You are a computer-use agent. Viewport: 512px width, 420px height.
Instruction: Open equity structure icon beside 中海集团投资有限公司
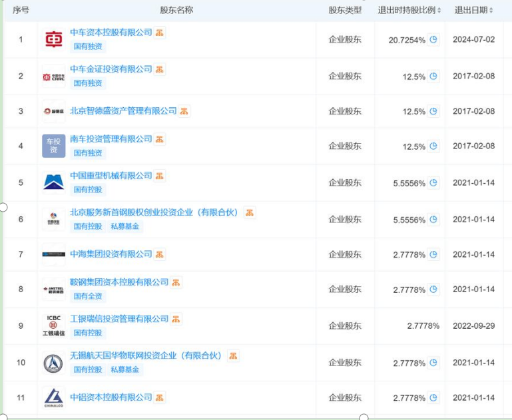pos(159,254)
